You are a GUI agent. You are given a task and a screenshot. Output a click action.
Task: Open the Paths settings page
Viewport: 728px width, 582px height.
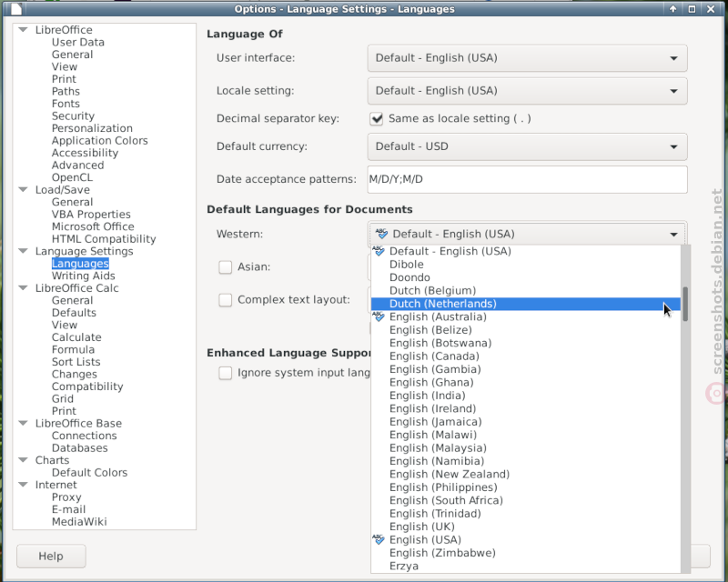(x=66, y=92)
